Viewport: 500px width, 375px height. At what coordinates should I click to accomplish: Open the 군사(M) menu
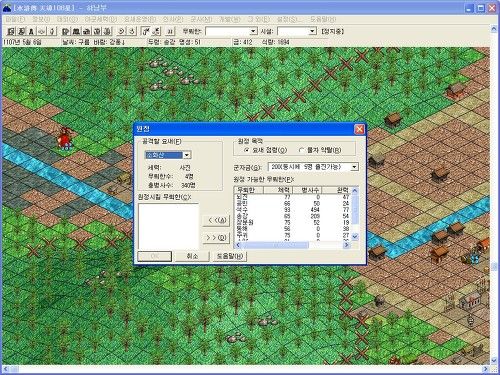pos(201,19)
